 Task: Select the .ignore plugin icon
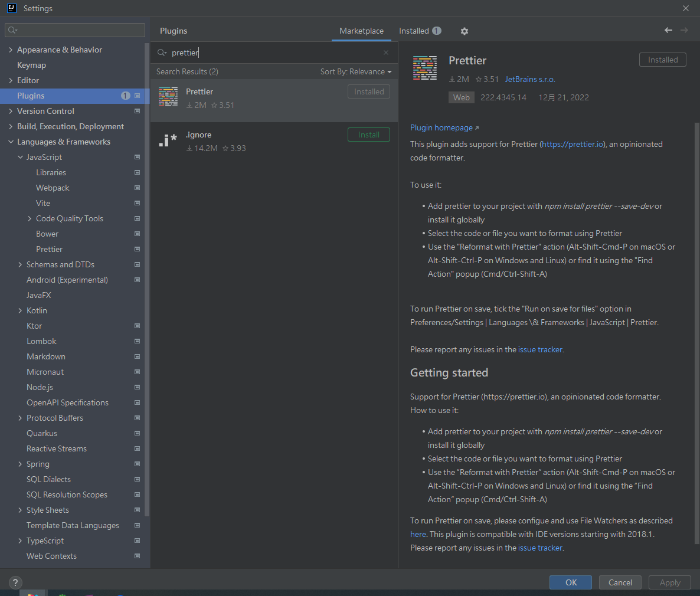point(168,140)
